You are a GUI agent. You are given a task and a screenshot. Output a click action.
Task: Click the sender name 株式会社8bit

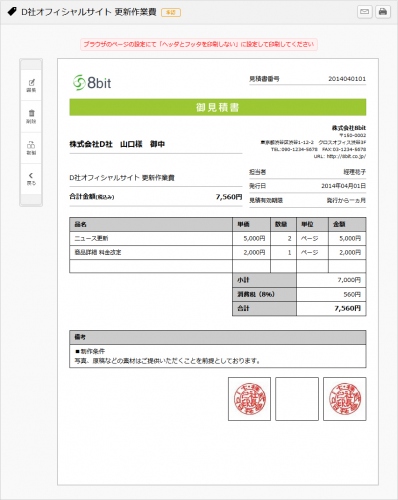(x=349, y=128)
